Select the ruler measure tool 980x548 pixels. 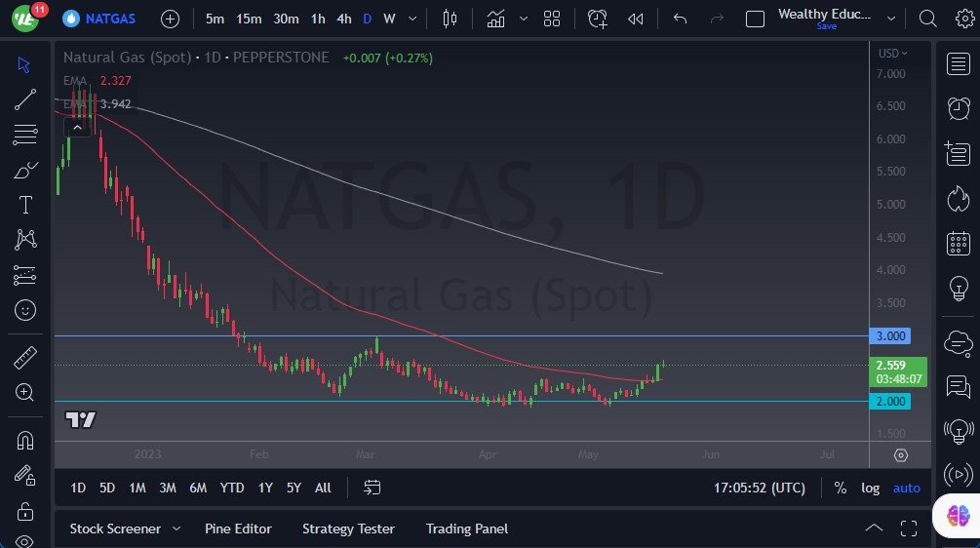pyautogui.click(x=25, y=358)
